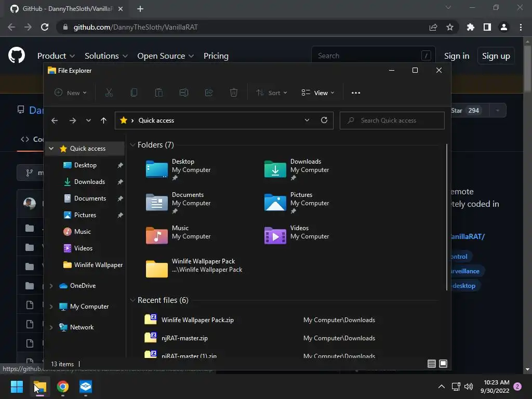Open the Windows Start button
Screen dimensions: 532x399
point(17,387)
